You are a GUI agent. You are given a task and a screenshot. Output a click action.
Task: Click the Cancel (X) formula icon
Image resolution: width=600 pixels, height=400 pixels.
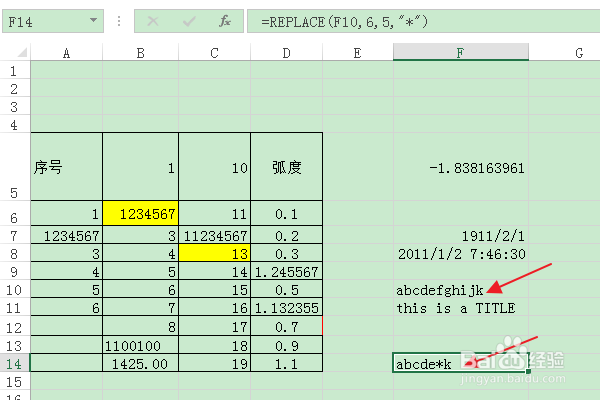[153, 21]
